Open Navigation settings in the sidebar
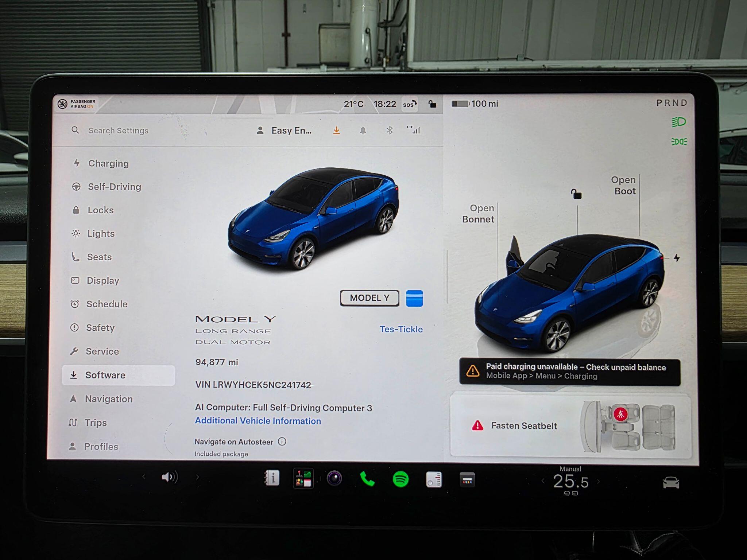Viewport: 747px width, 560px height. [101, 399]
